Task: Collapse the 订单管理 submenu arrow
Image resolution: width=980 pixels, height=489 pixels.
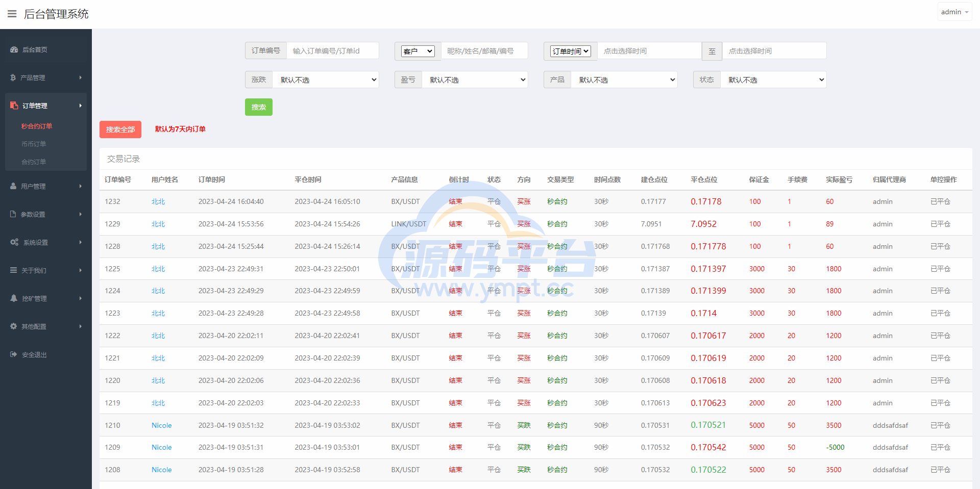Action: click(81, 106)
